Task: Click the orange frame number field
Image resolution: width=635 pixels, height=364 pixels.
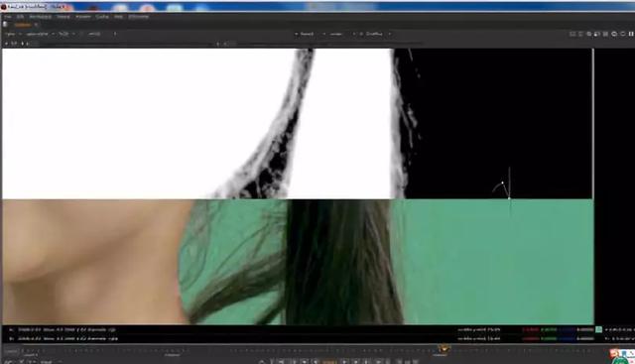Action: pyautogui.click(x=329, y=362)
